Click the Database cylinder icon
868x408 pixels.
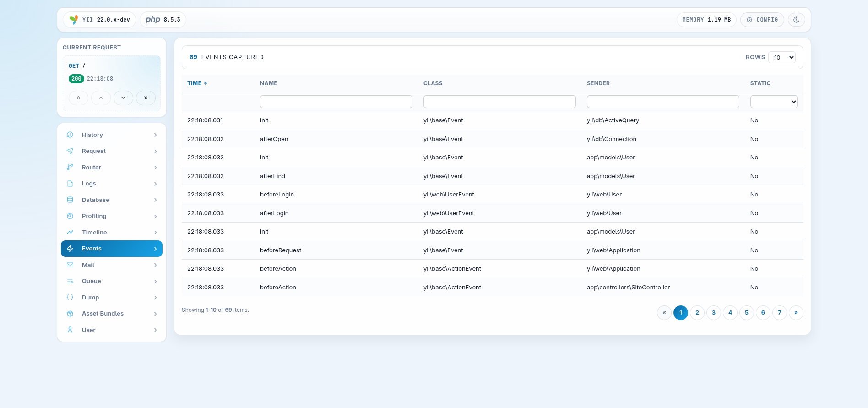(70, 200)
